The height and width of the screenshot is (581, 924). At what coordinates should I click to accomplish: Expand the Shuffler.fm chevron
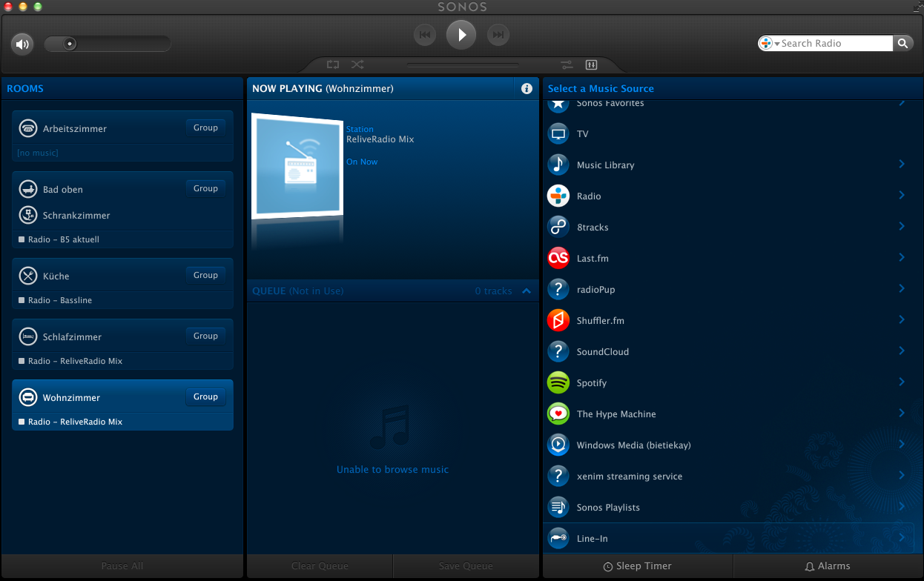coord(902,320)
